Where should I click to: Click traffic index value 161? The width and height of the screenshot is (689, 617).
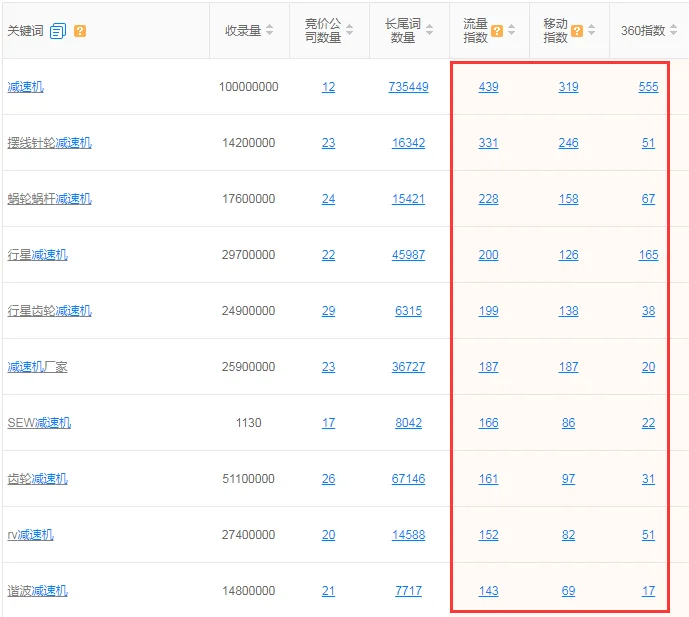[x=488, y=479]
